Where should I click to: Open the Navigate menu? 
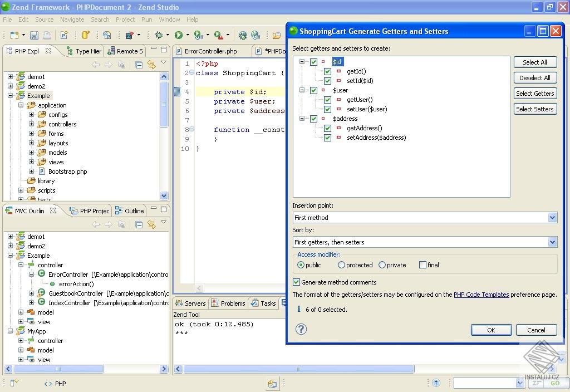72,19
